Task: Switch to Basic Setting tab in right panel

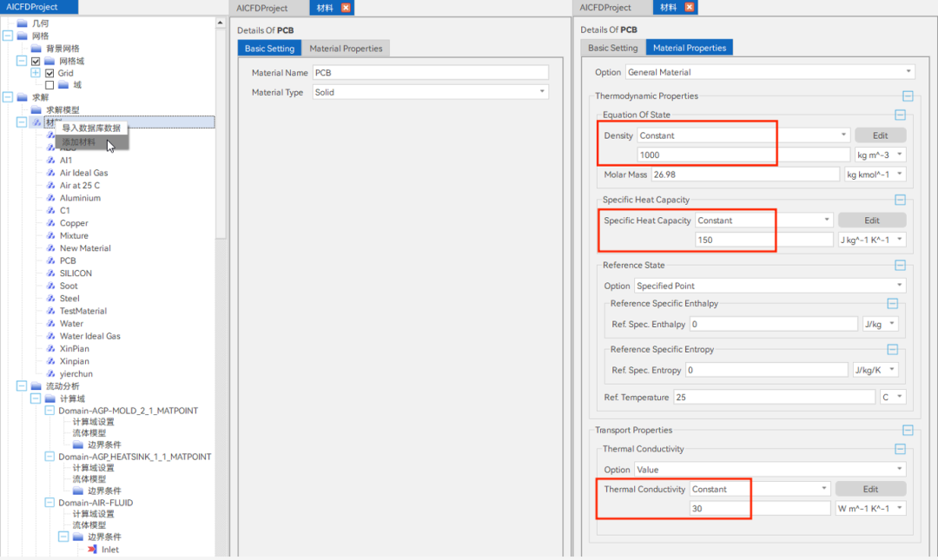Action: coord(612,48)
